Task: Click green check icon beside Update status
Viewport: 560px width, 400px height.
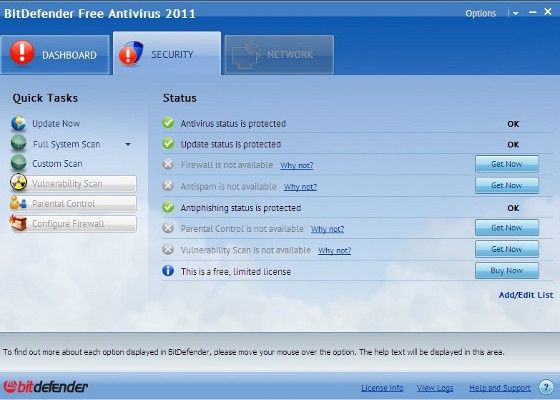Action: pos(168,143)
